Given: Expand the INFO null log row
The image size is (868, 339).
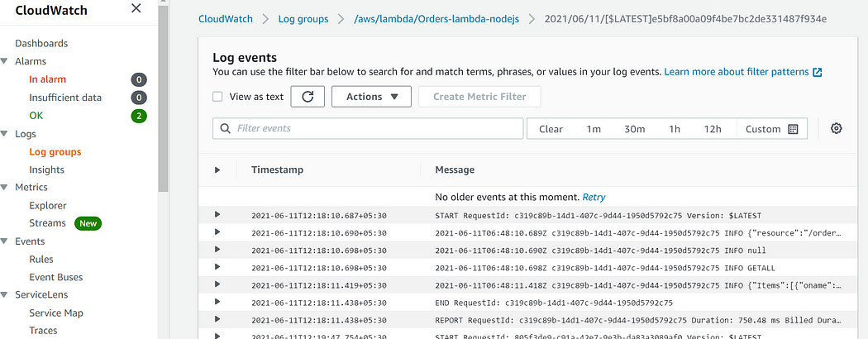Looking at the screenshot, I should point(217,249).
